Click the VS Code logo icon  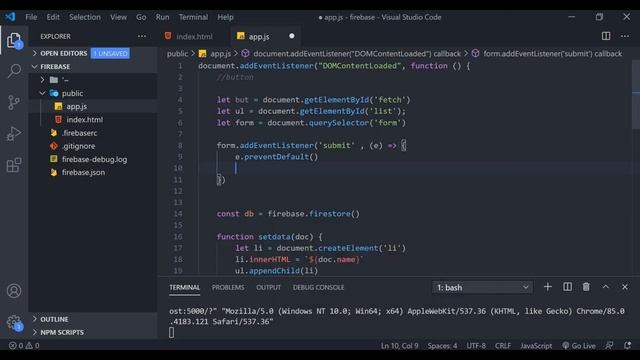click(10, 17)
